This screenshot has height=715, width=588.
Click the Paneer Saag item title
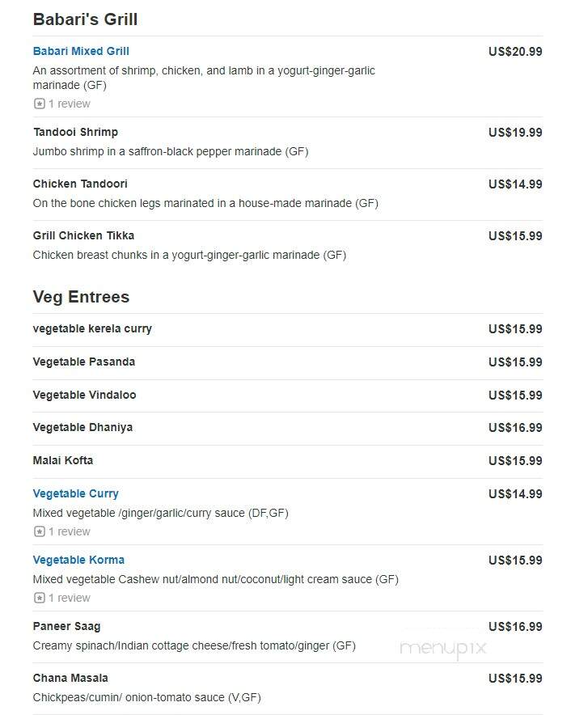66,626
